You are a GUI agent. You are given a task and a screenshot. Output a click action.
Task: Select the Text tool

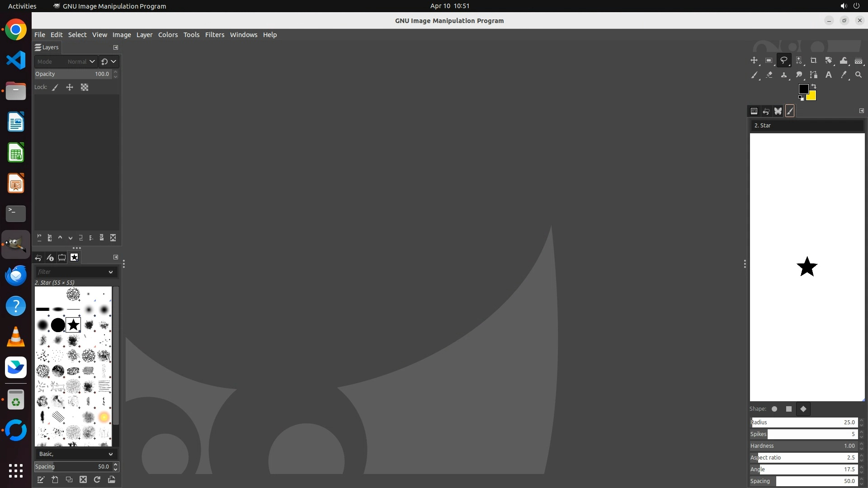pos(828,75)
